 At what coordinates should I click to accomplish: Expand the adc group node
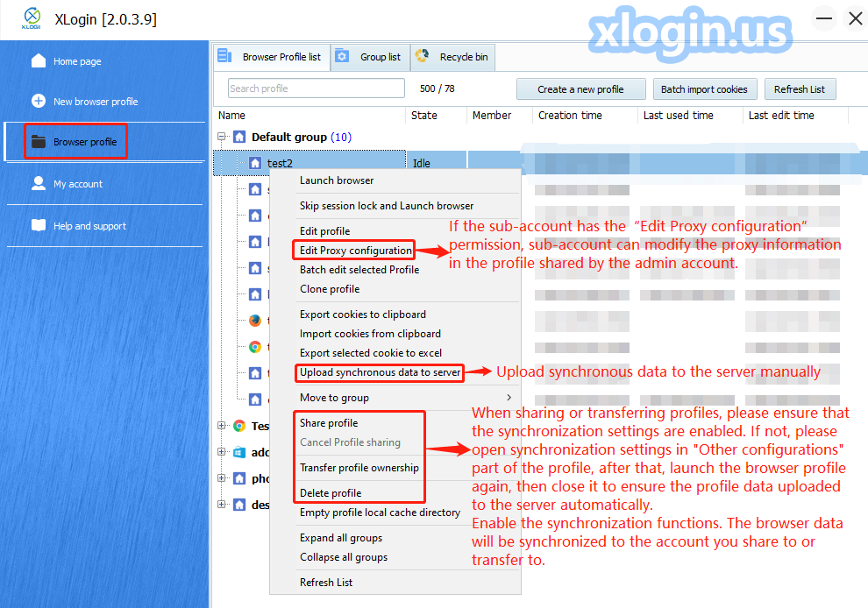(222, 452)
